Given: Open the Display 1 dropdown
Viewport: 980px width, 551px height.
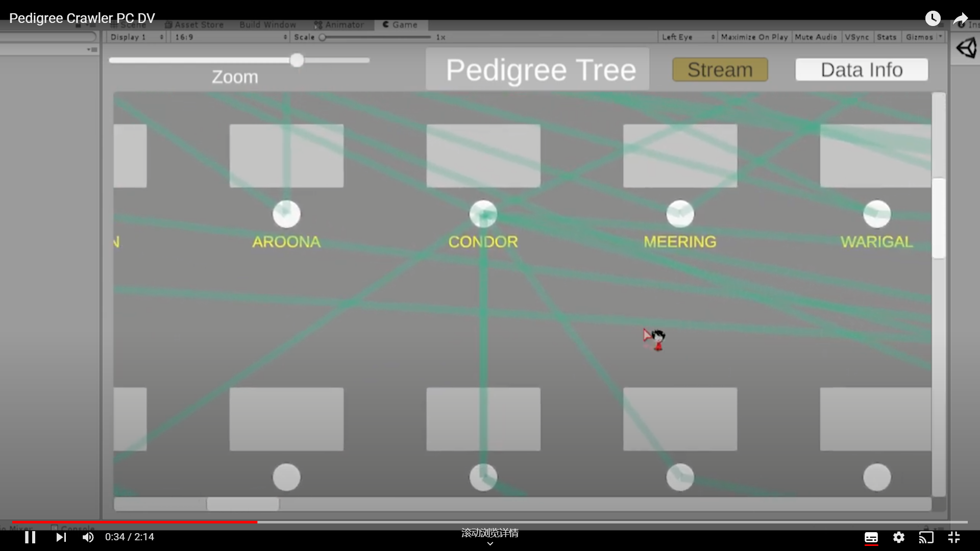Looking at the screenshot, I should 136,37.
